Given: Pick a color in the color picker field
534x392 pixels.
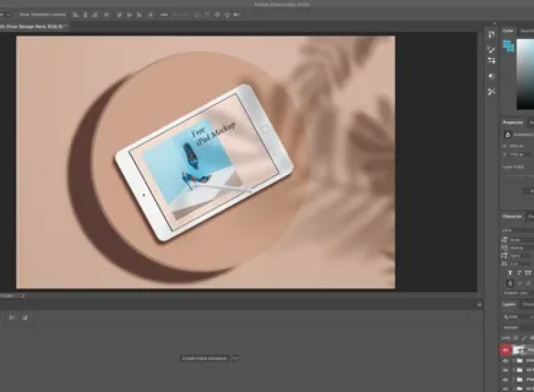Looking at the screenshot, I should [x=526, y=74].
